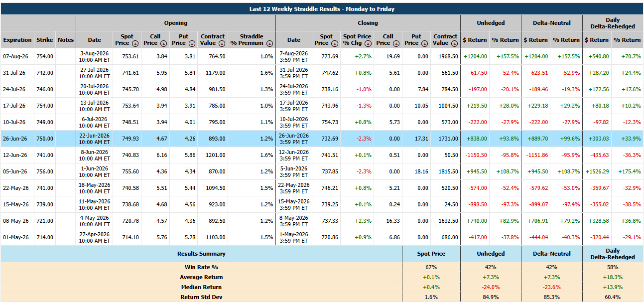This screenshot has height=304, width=644.
Task: Click the Median Return summary label
Action: tap(201, 287)
